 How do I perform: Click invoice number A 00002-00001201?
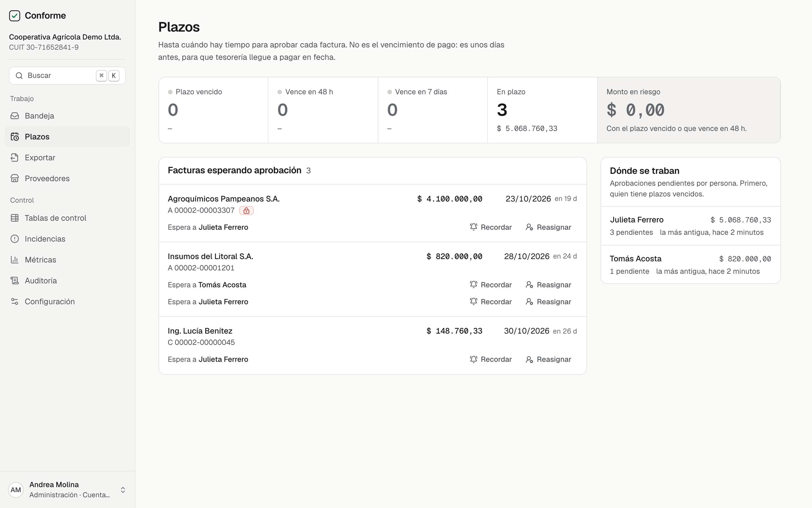201,268
